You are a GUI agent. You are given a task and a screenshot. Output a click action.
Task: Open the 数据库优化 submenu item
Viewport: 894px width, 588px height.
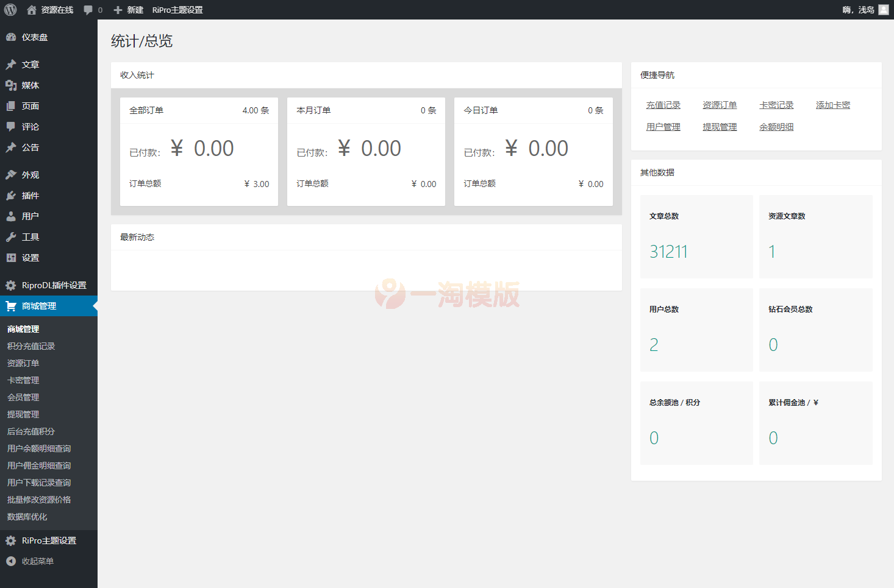click(27, 517)
